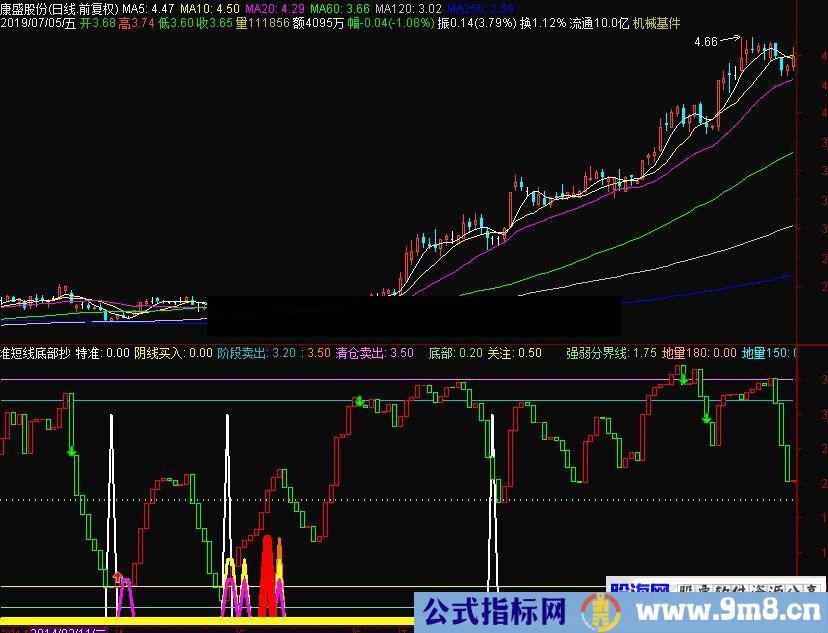The image size is (828, 633).
Task: Open the 康盛股份 stock name selector
Action: point(25,8)
